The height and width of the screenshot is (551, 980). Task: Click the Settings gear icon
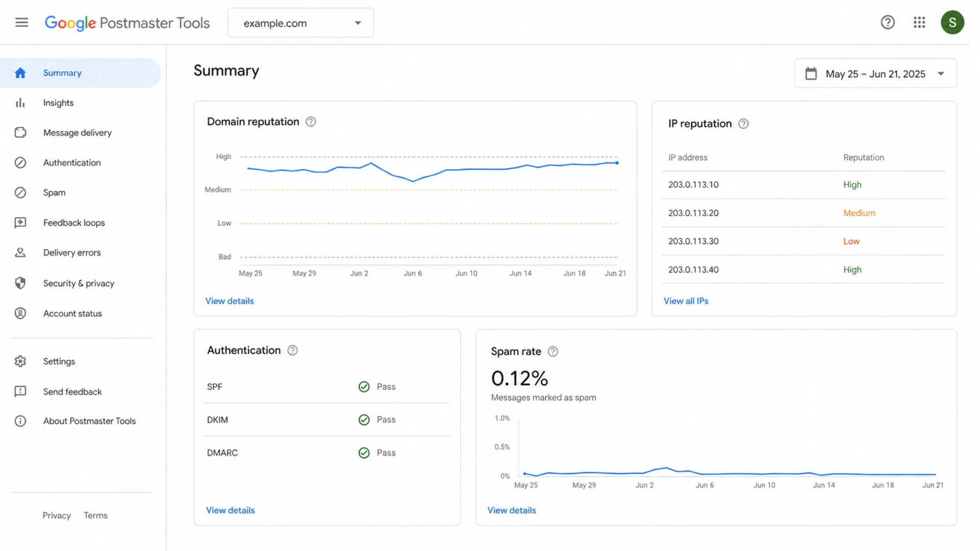20,361
